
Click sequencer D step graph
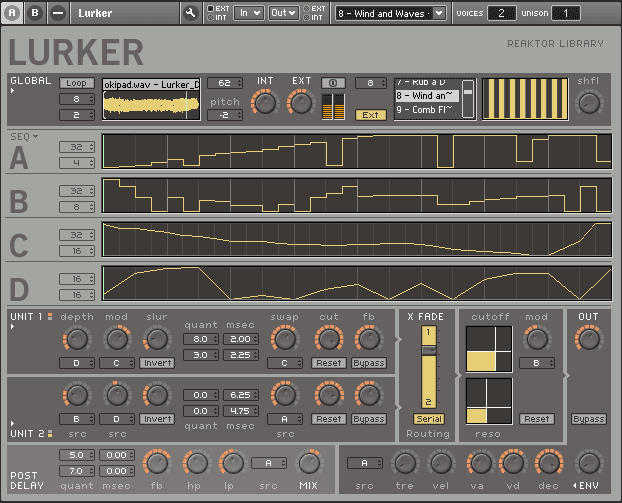(357, 283)
